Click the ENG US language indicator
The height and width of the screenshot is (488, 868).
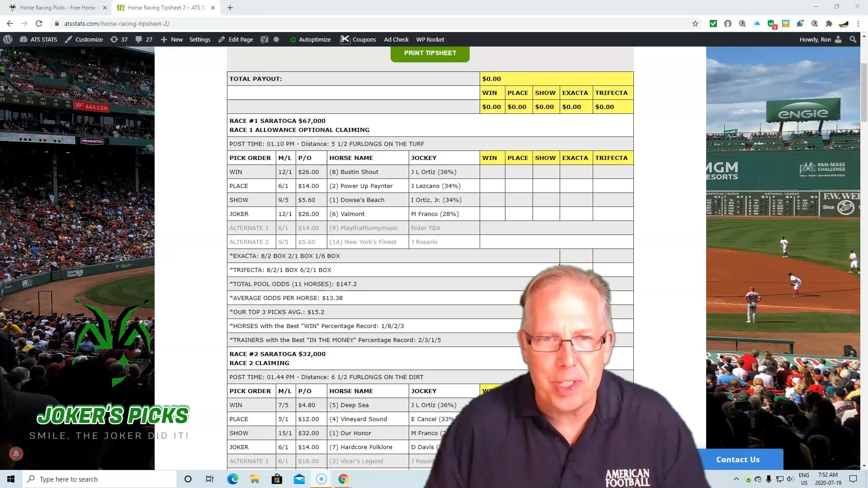coord(804,479)
